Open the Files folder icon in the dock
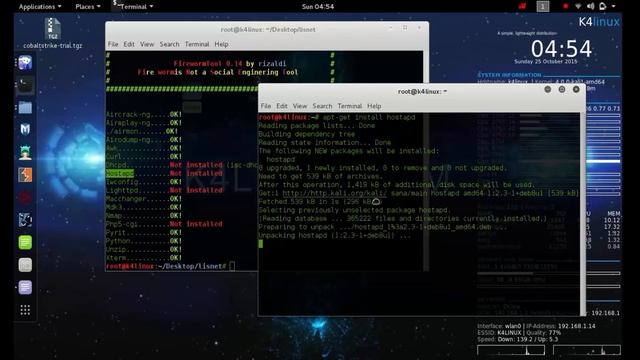 [25, 107]
